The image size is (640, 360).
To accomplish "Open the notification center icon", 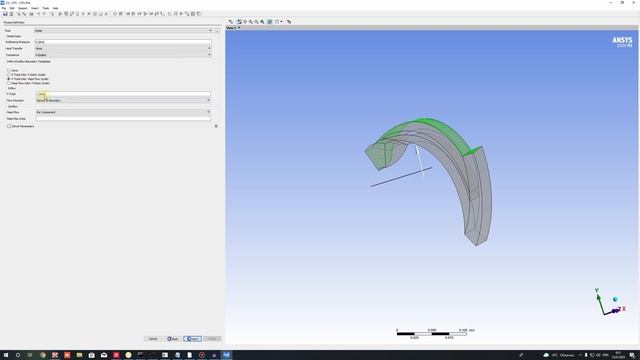I will coord(632,355).
